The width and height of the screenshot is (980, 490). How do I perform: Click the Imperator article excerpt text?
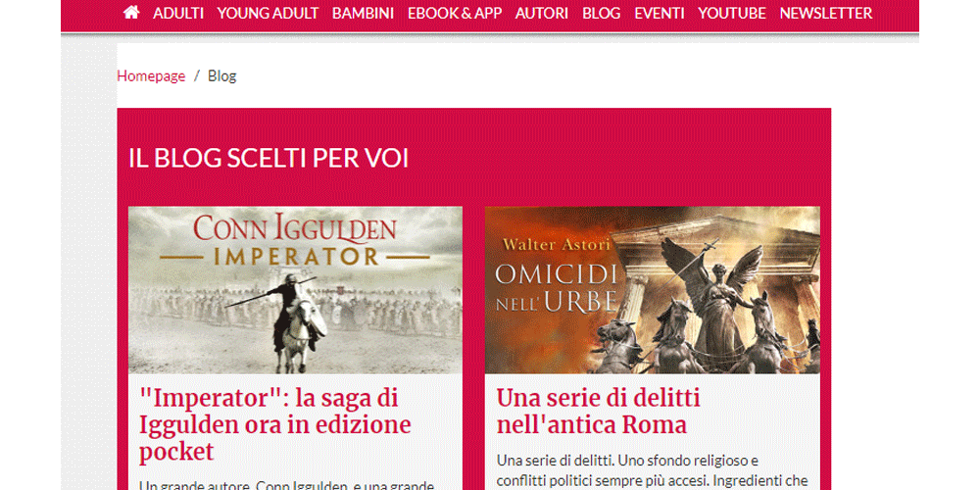(x=286, y=484)
